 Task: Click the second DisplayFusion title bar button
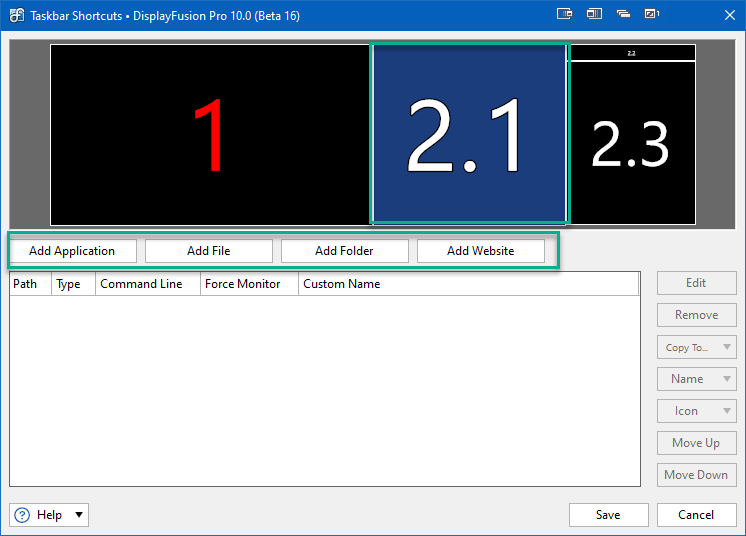pyautogui.click(x=594, y=15)
